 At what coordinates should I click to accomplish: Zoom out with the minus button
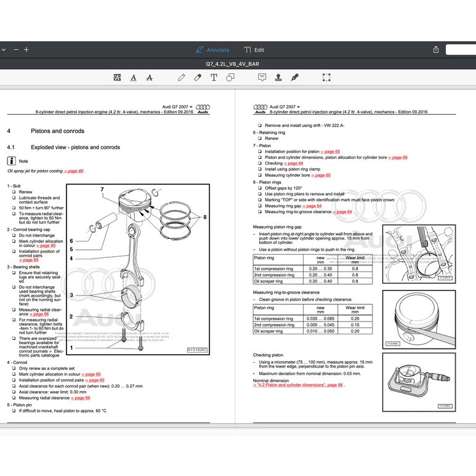coord(16,50)
